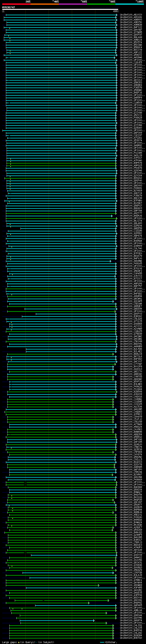
Task: Click the purple ~60% identity legend segment
Action: click(73, 4)
